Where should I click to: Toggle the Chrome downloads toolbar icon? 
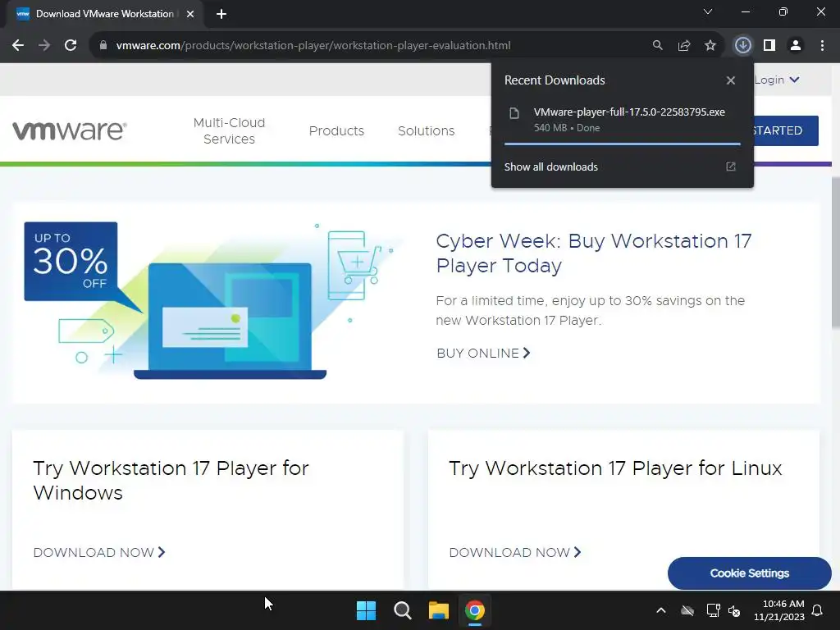(x=742, y=46)
